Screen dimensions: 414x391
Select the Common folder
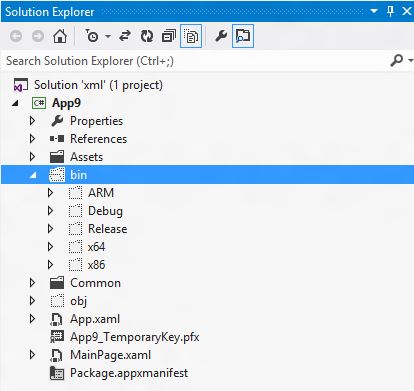coord(95,283)
